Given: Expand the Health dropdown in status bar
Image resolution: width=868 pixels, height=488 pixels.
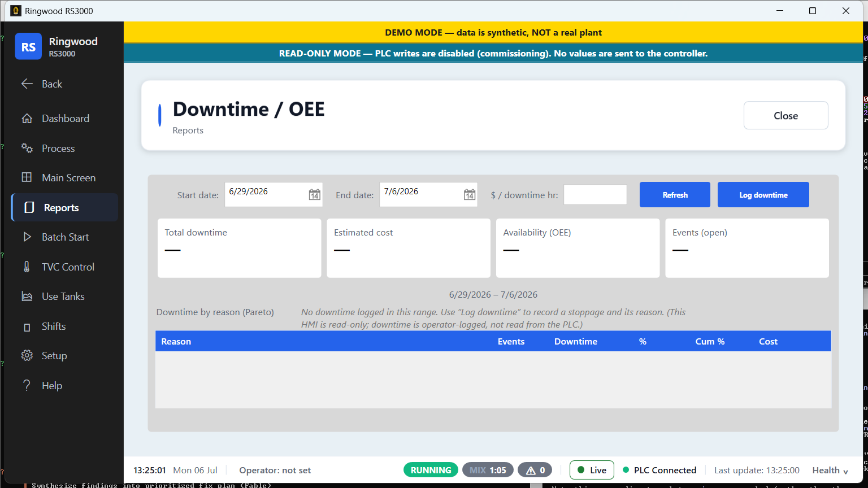Looking at the screenshot, I should click(830, 470).
